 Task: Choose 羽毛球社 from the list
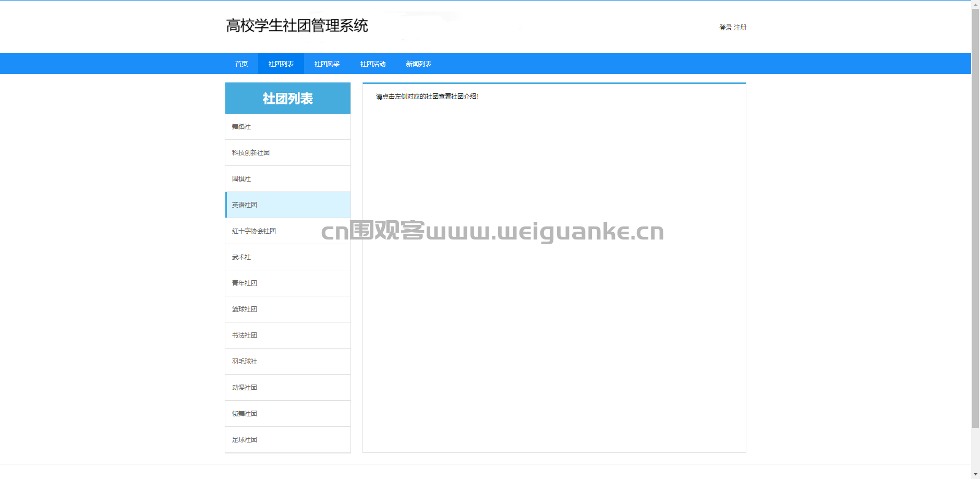coord(288,362)
